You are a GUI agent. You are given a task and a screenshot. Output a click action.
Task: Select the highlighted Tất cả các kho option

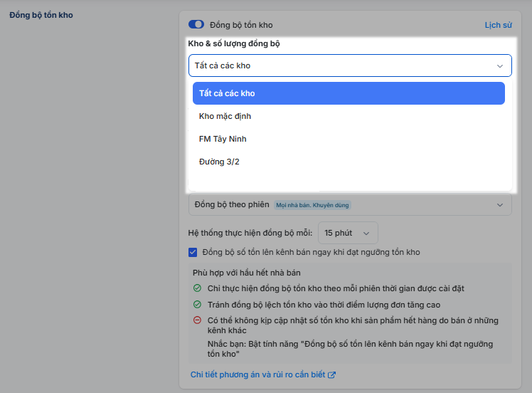click(x=349, y=93)
